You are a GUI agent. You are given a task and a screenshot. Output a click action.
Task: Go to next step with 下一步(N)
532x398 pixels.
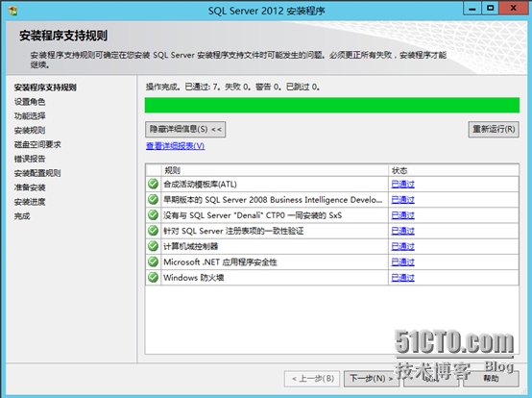pyautogui.click(x=372, y=379)
